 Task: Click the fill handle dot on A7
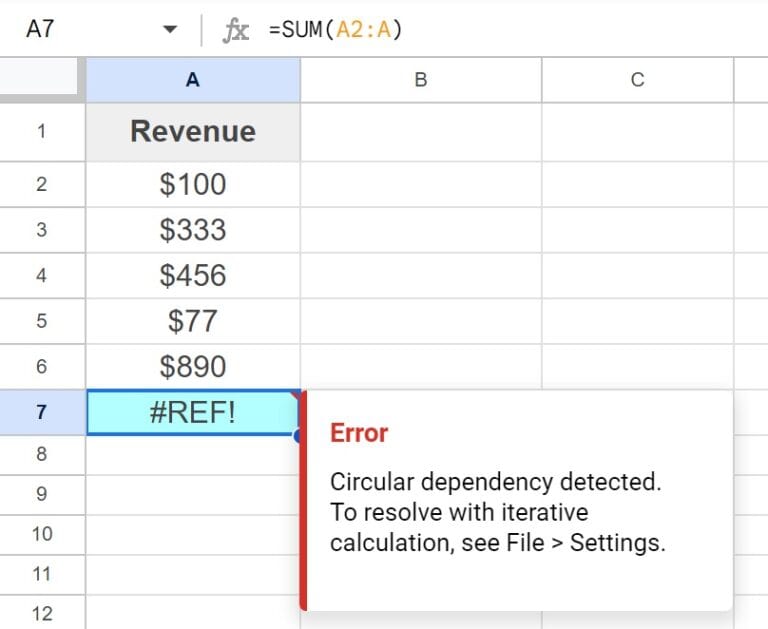pos(297,435)
